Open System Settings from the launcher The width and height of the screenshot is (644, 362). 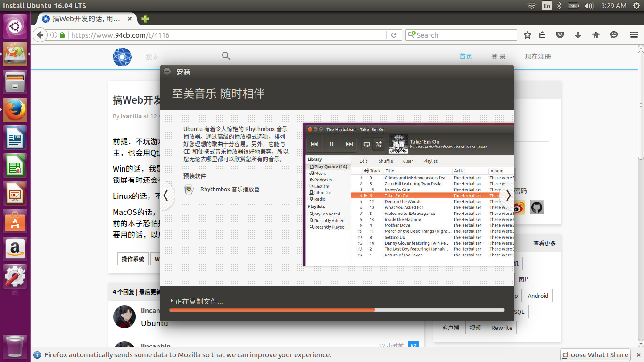(16, 277)
